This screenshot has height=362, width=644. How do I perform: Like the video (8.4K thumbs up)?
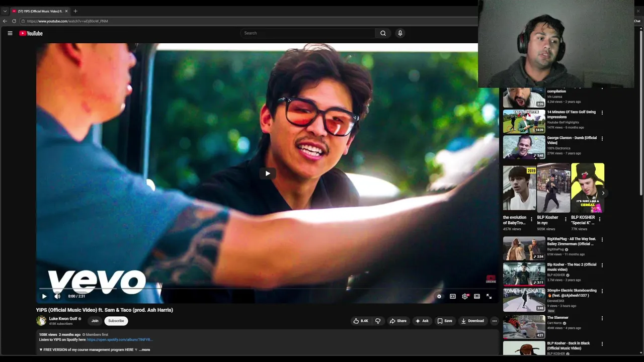click(361, 321)
